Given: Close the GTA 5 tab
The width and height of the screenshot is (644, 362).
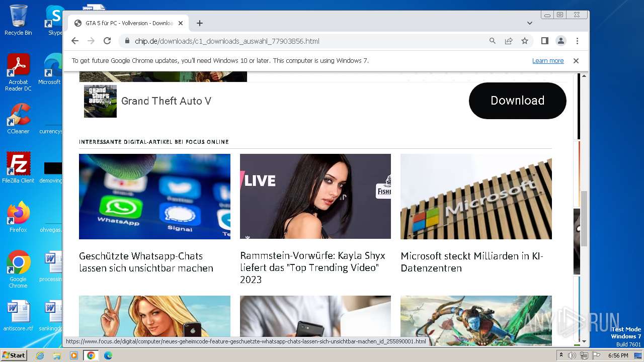Looking at the screenshot, I should click(181, 23).
